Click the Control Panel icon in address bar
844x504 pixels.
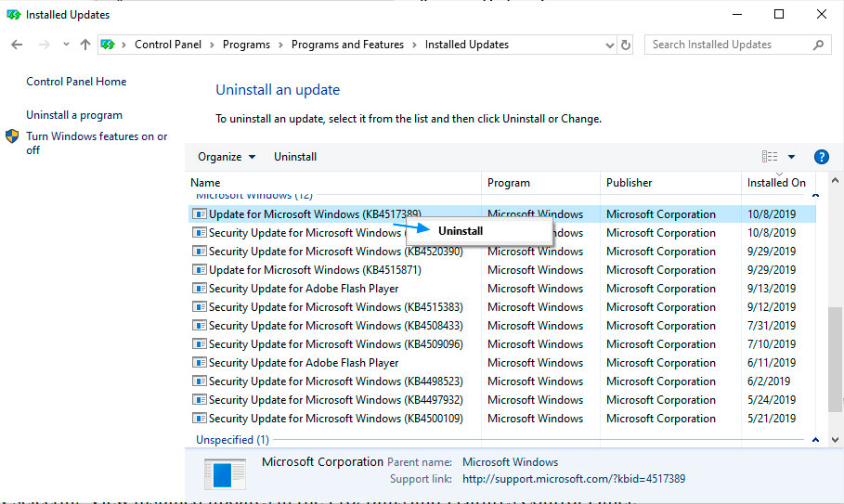pos(108,45)
